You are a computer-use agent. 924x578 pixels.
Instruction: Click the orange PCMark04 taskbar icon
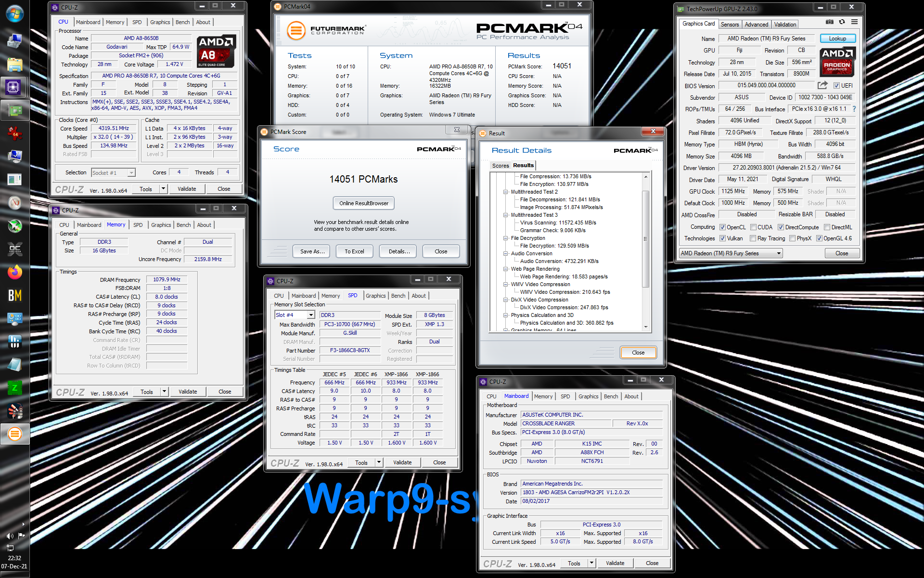click(x=14, y=434)
